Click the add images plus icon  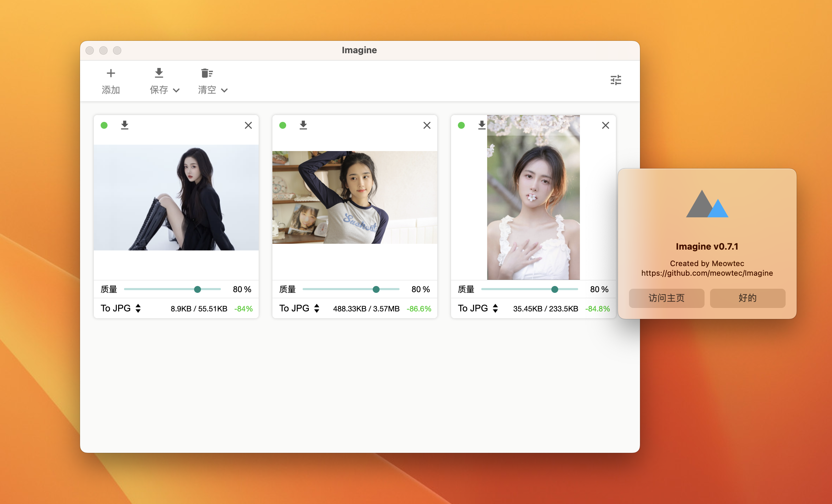(x=111, y=73)
